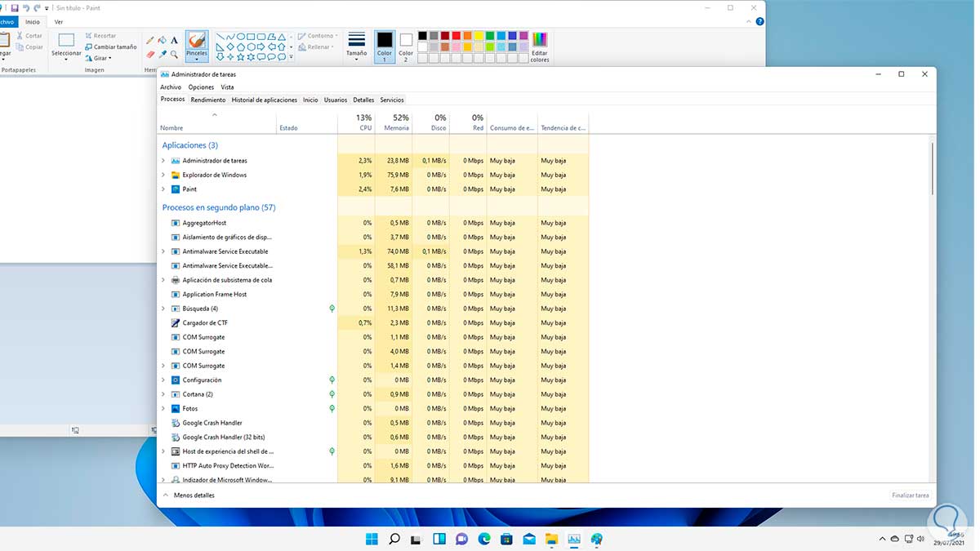Pick the black color swatch in Paint

pos(422,36)
